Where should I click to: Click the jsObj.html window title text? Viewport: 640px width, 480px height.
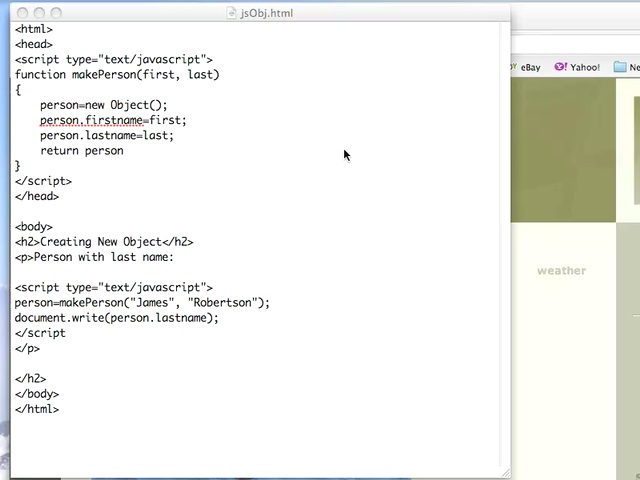coord(267,13)
